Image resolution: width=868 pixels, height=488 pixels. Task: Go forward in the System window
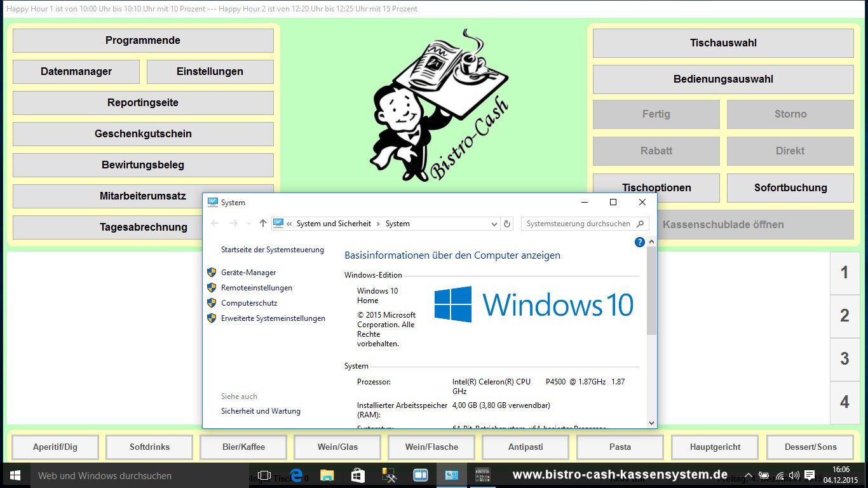tap(233, 224)
